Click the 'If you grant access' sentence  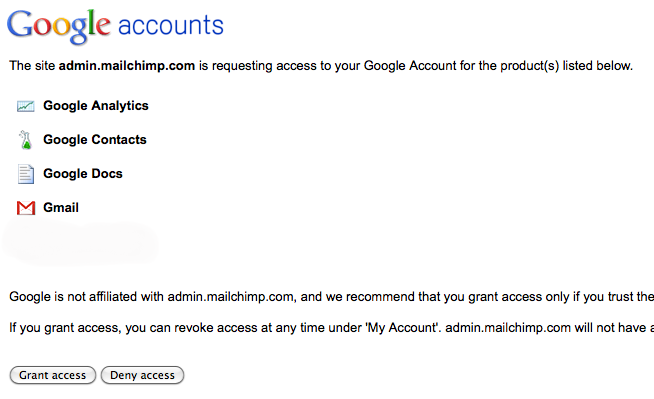tap(331, 328)
